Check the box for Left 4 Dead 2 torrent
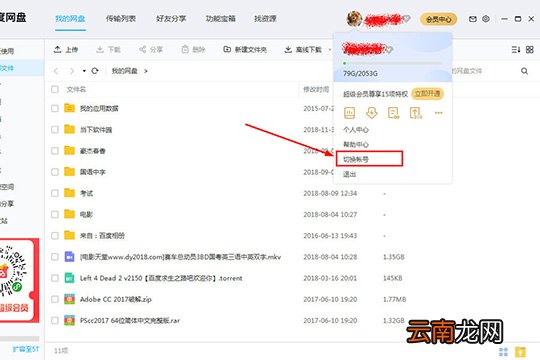The width and height of the screenshot is (540, 360). tap(55, 278)
